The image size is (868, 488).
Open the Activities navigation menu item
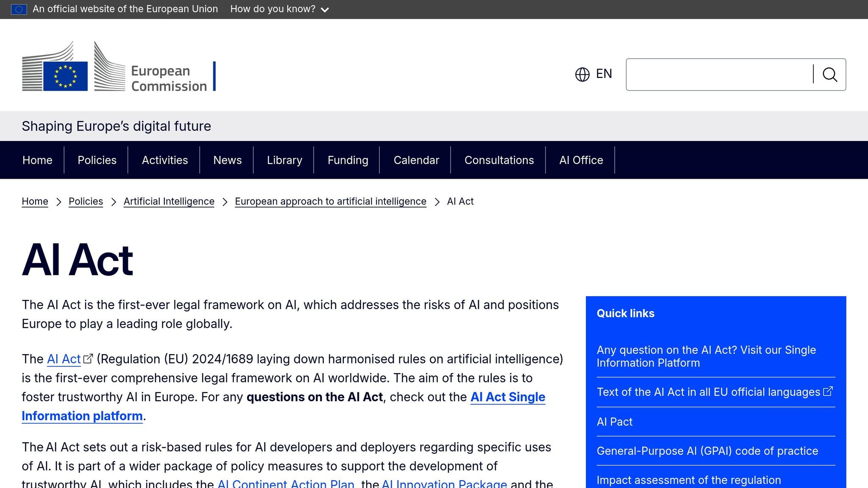tap(165, 160)
